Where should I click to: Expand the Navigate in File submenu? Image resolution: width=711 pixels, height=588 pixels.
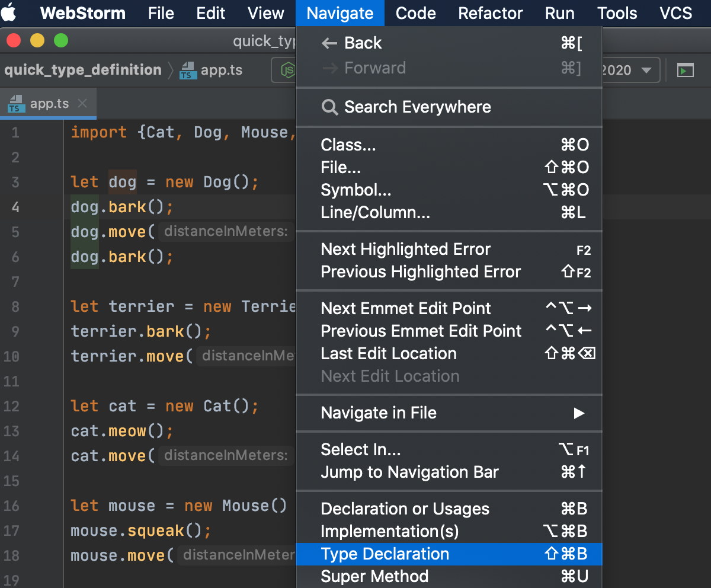[579, 413]
